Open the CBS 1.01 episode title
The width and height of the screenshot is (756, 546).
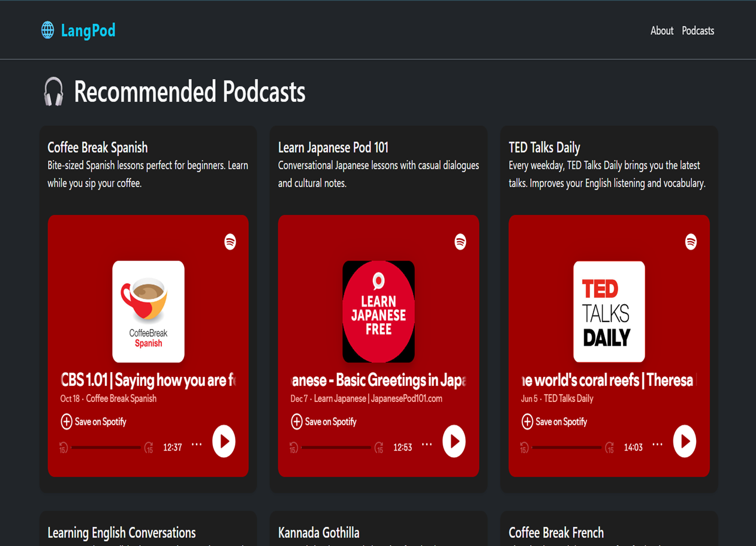(148, 380)
